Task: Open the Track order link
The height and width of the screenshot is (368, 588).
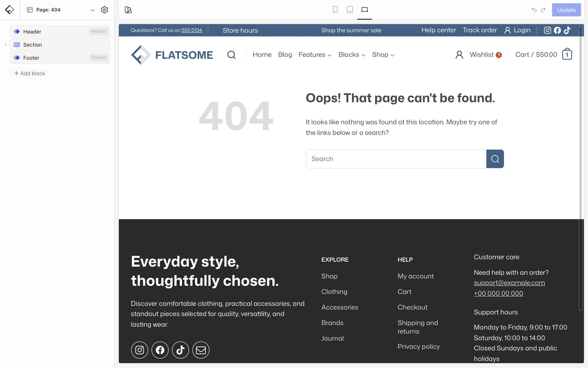Action: (480, 30)
